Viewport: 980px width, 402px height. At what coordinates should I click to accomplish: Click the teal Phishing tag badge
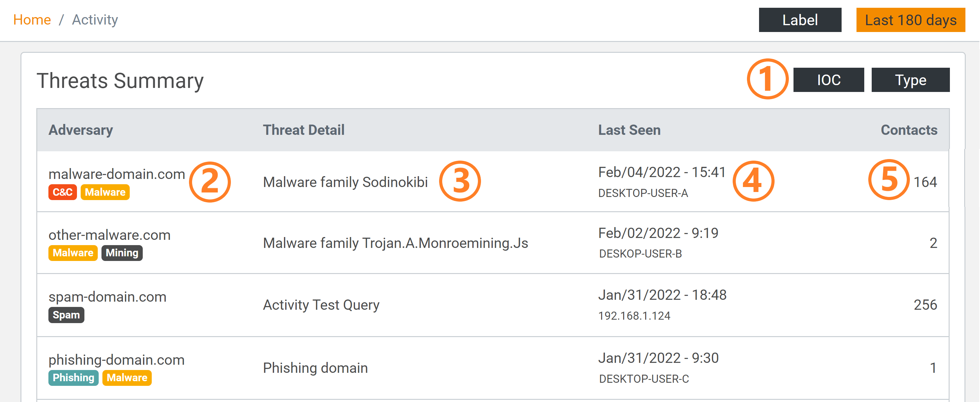(x=74, y=378)
